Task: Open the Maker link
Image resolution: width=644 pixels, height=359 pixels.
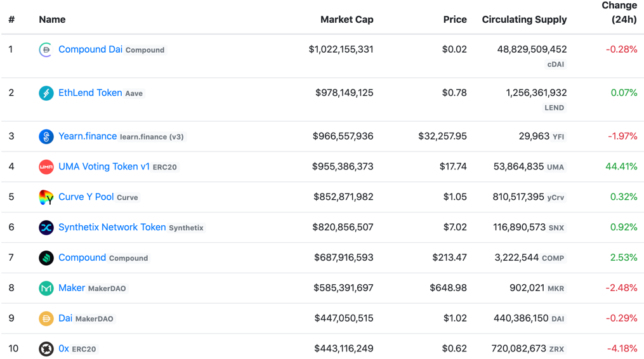Action: 72,288
